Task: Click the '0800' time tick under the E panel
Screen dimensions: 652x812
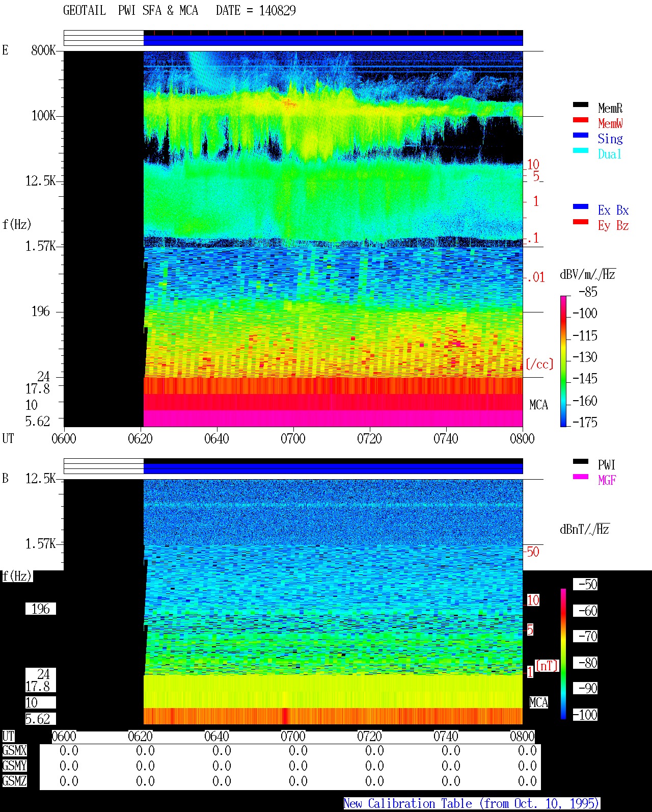Action: tap(522, 438)
